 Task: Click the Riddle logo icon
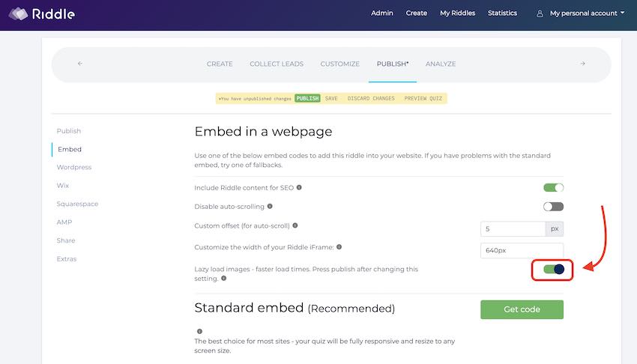click(19, 13)
